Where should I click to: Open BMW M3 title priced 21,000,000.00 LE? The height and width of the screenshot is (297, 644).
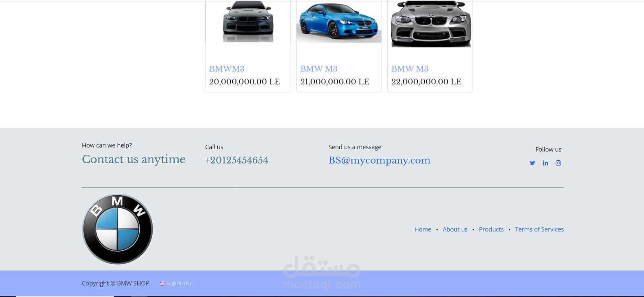319,69
